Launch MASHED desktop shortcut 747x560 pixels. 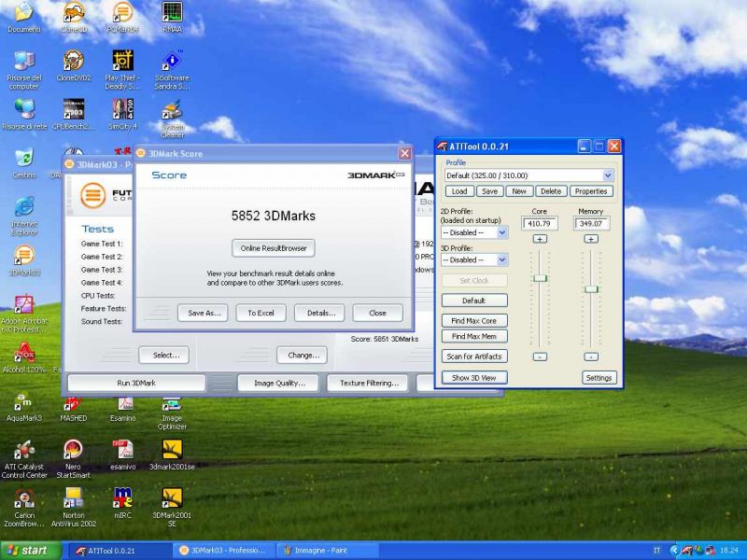point(74,407)
